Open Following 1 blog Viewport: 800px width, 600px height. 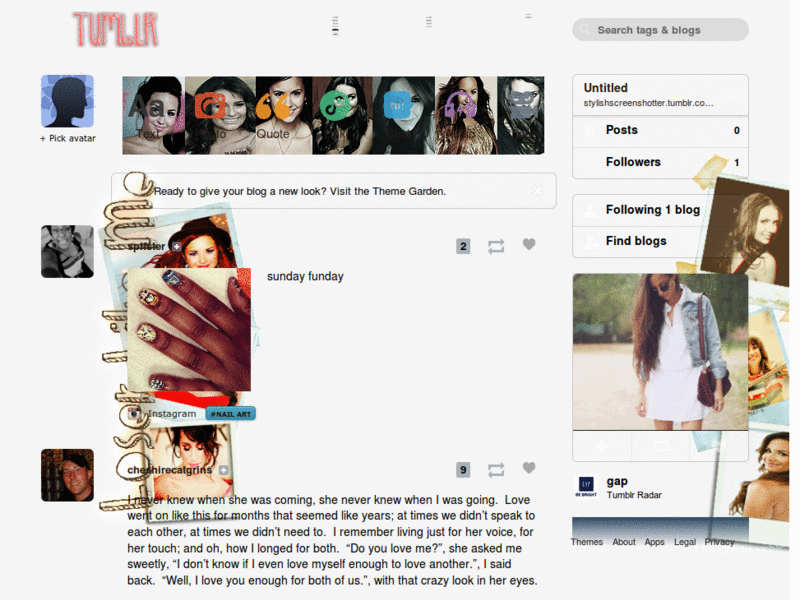pos(660,210)
